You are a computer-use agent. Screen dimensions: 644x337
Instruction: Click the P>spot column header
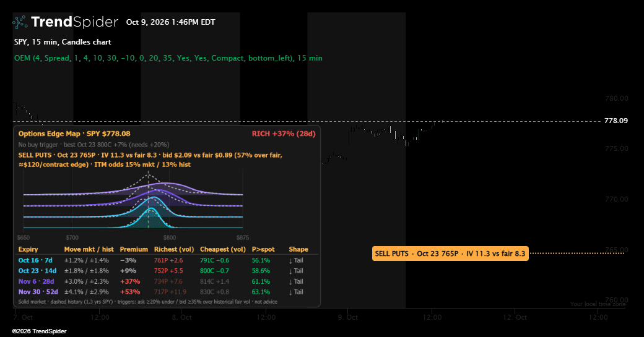coord(263,249)
